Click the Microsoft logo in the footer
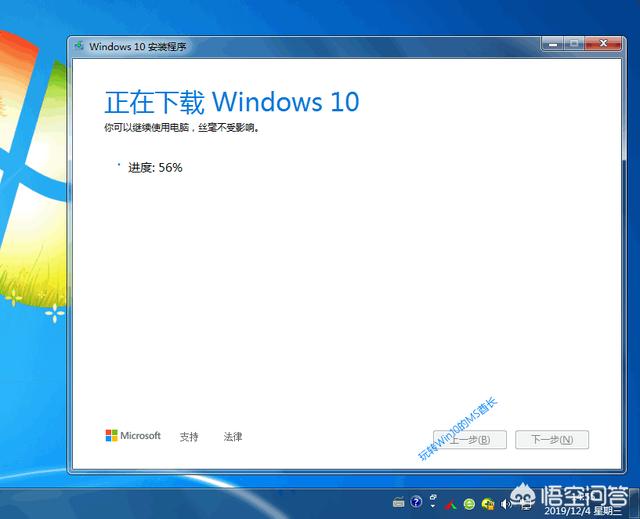This screenshot has width=640, height=519. coord(133,436)
